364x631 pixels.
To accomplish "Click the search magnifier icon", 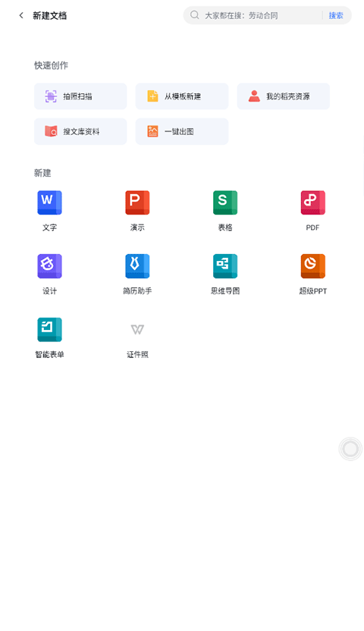I will click(x=195, y=15).
